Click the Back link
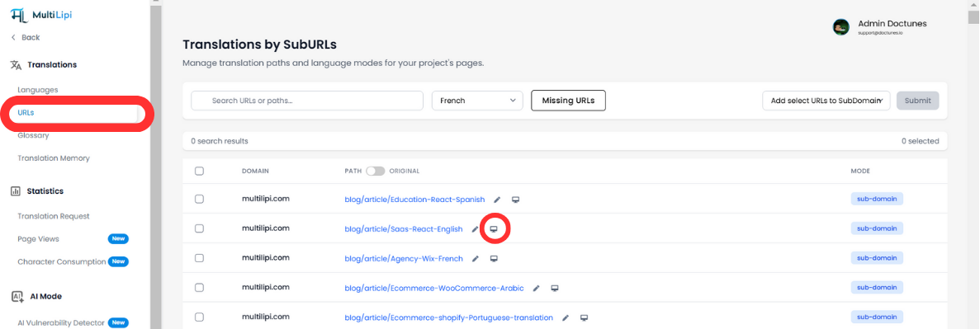This screenshot has width=980, height=329. click(31, 37)
